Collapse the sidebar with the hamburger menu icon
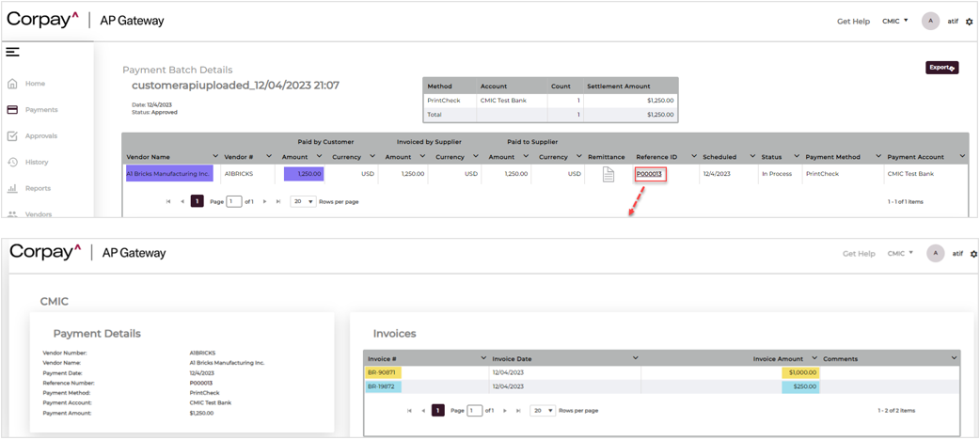This screenshot has width=980, height=440. (x=12, y=52)
